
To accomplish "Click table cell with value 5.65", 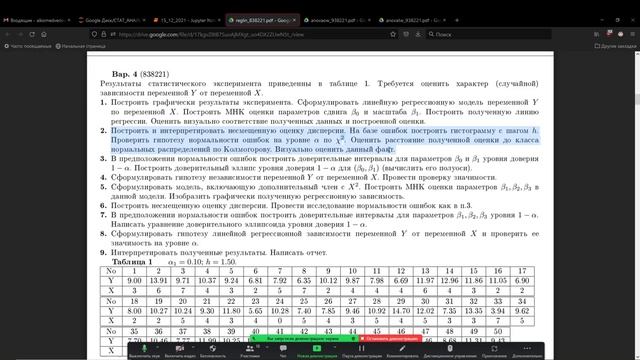I will click(x=256, y=311).
